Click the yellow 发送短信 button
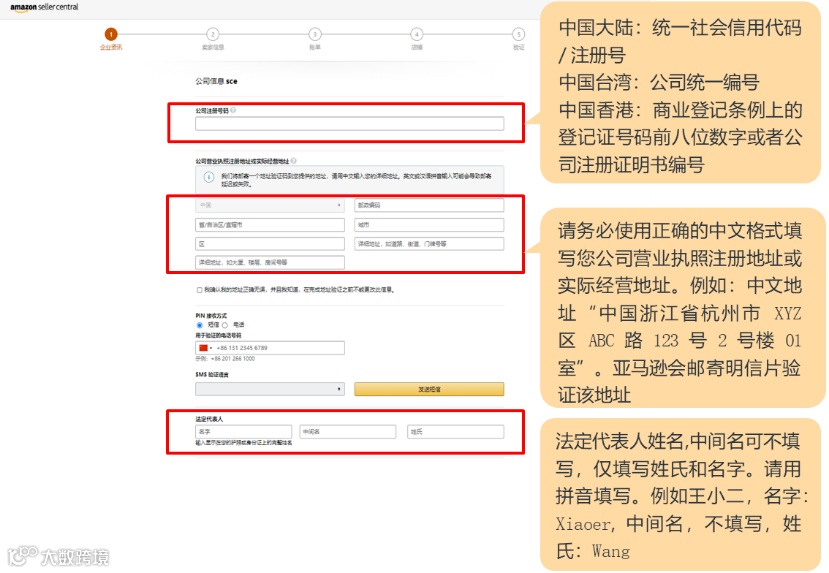This screenshot has width=829, height=573. pos(429,389)
